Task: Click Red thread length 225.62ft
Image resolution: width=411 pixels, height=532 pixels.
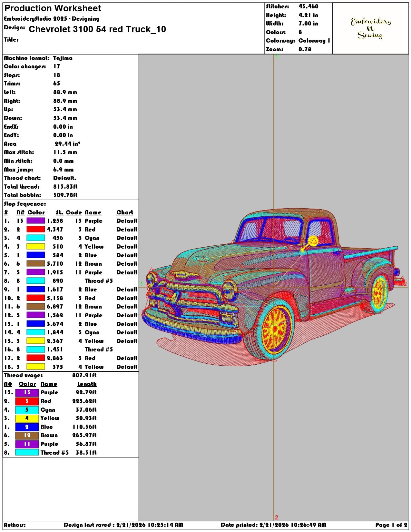Action: [84, 401]
